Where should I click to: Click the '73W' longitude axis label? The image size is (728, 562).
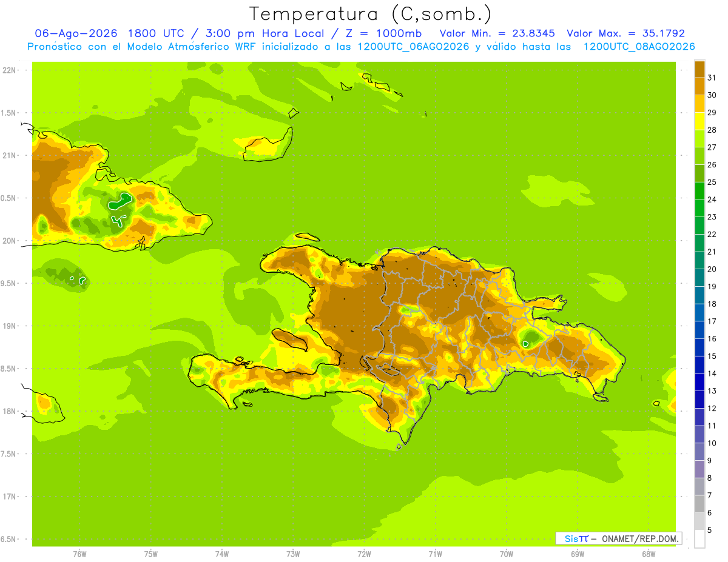293,554
